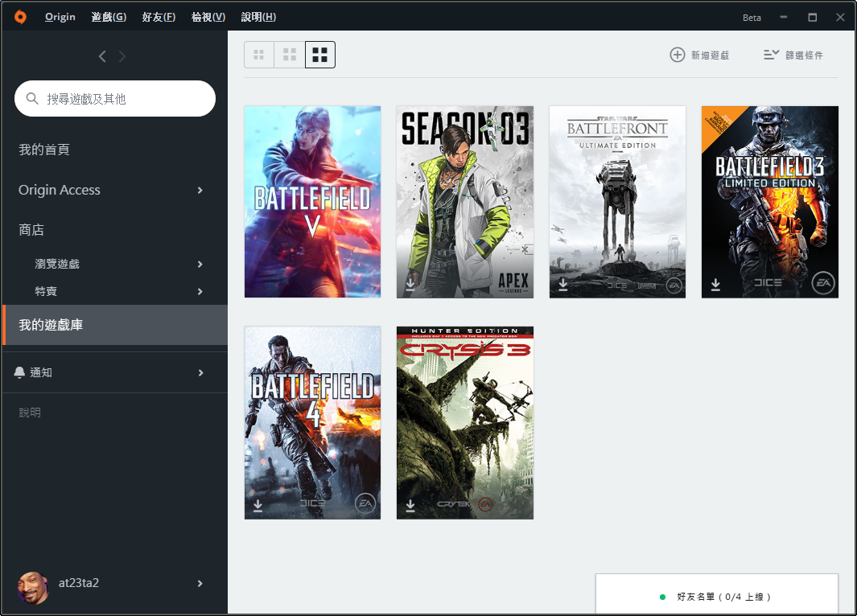Open the 好友名單 friends list bar

click(716, 593)
